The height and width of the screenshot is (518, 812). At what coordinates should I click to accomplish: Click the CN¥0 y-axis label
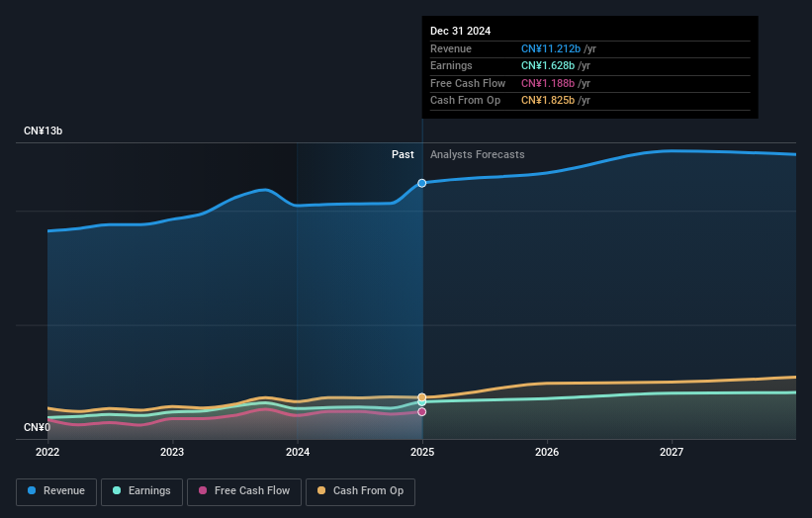pos(37,427)
